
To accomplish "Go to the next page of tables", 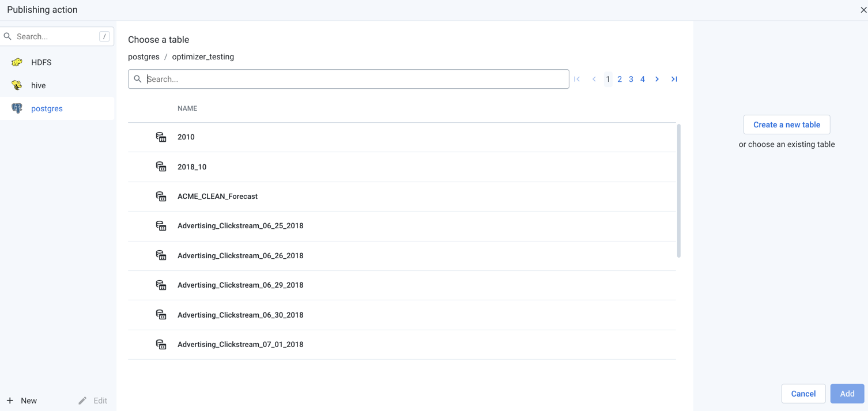I will (656, 79).
